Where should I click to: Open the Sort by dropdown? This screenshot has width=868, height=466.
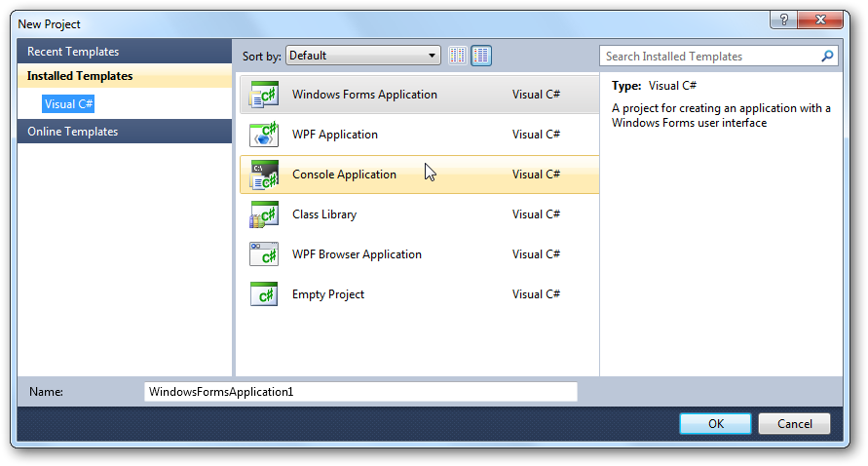coord(363,56)
